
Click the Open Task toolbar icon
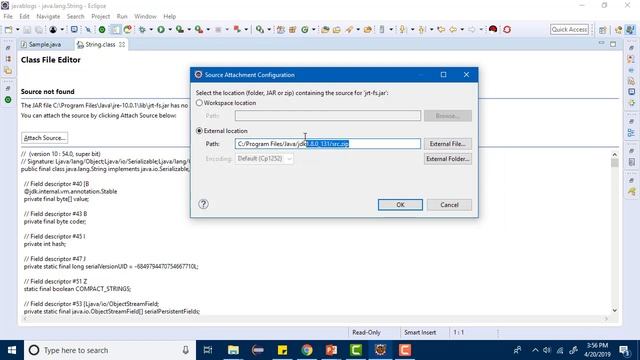[337, 29]
